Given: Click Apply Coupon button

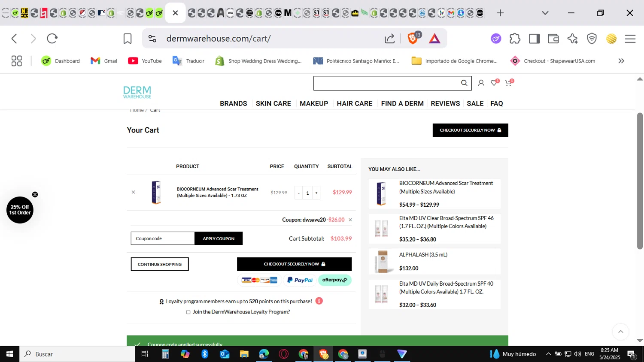Looking at the screenshot, I should click(219, 238).
